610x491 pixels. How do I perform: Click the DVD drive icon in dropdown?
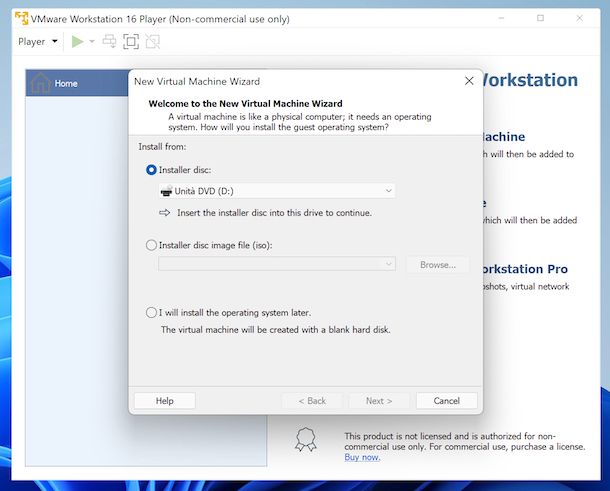point(167,191)
